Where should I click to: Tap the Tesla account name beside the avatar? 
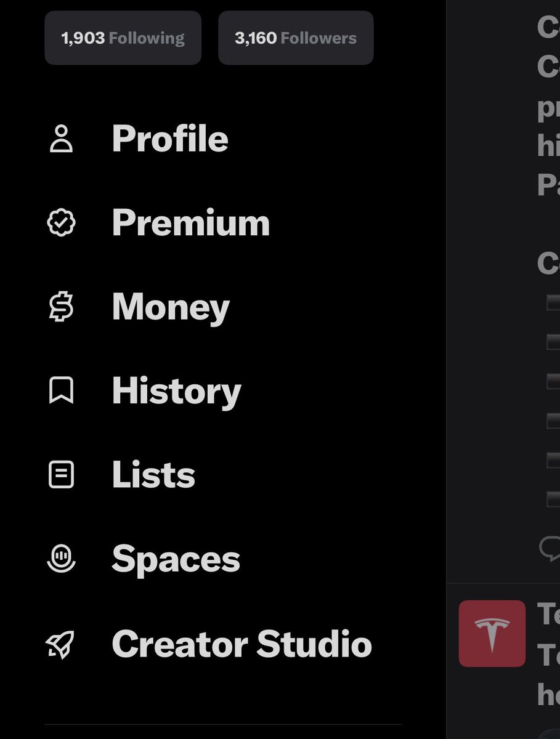click(x=548, y=615)
